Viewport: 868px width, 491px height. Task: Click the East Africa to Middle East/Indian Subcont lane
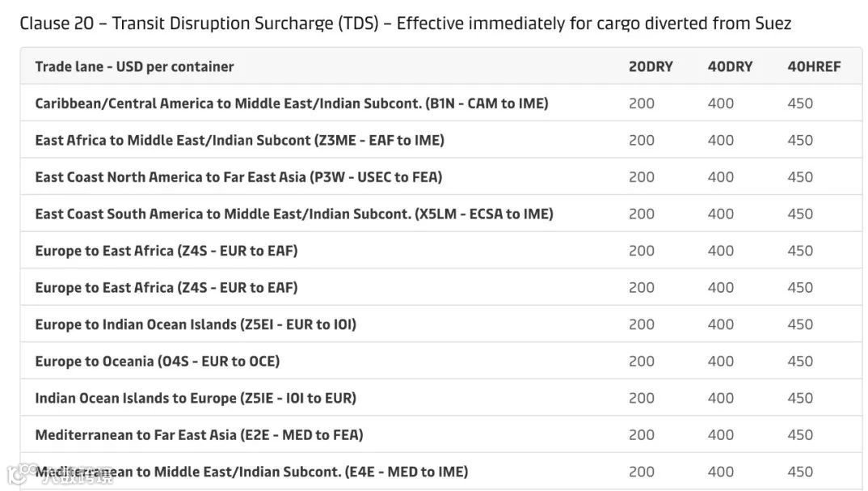pos(239,140)
